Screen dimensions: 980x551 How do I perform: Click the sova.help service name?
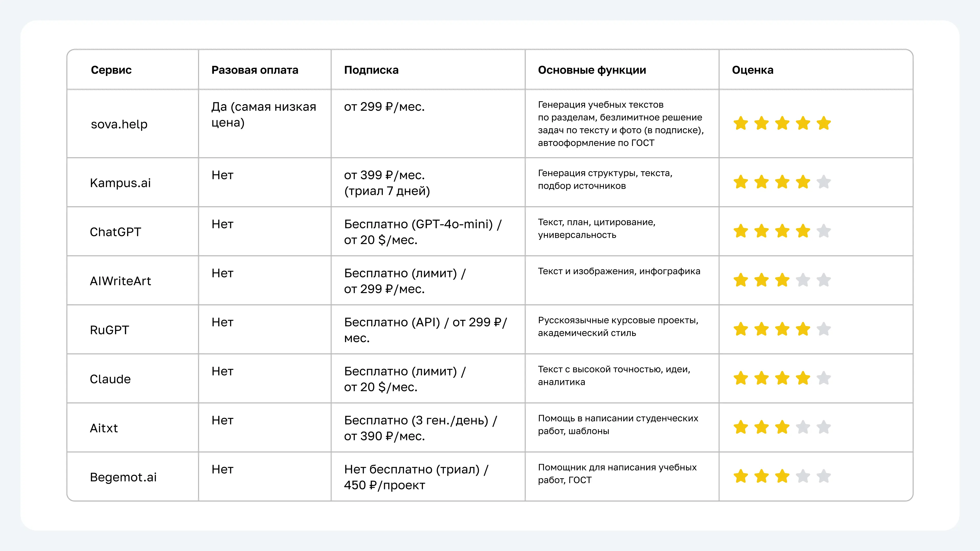[119, 124]
